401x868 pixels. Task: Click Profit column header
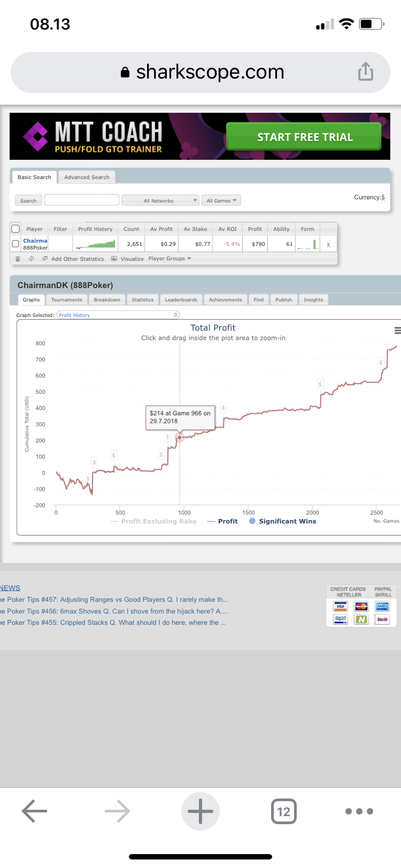tap(255, 229)
